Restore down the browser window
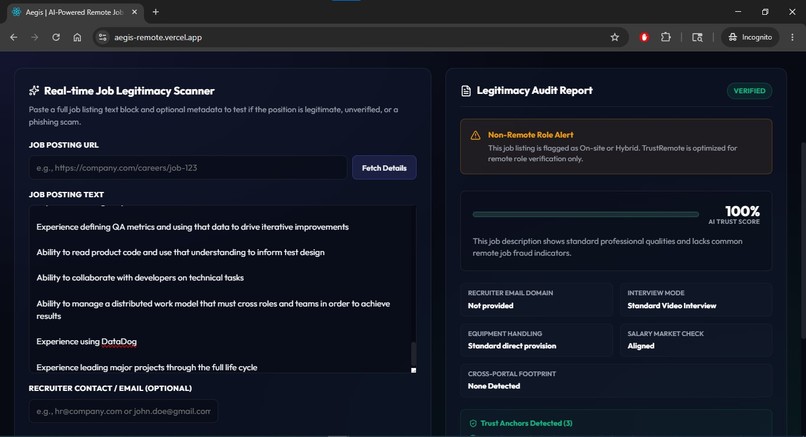Viewport: 806px width, 437px height. (x=765, y=12)
